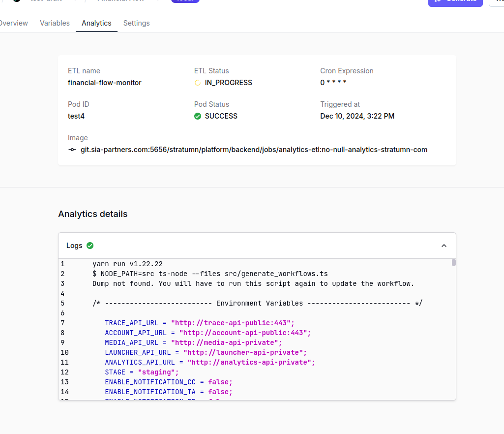The image size is (504, 434).
Task: Click the LAUNCHER_API_URL log line
Action: point(206,353)
